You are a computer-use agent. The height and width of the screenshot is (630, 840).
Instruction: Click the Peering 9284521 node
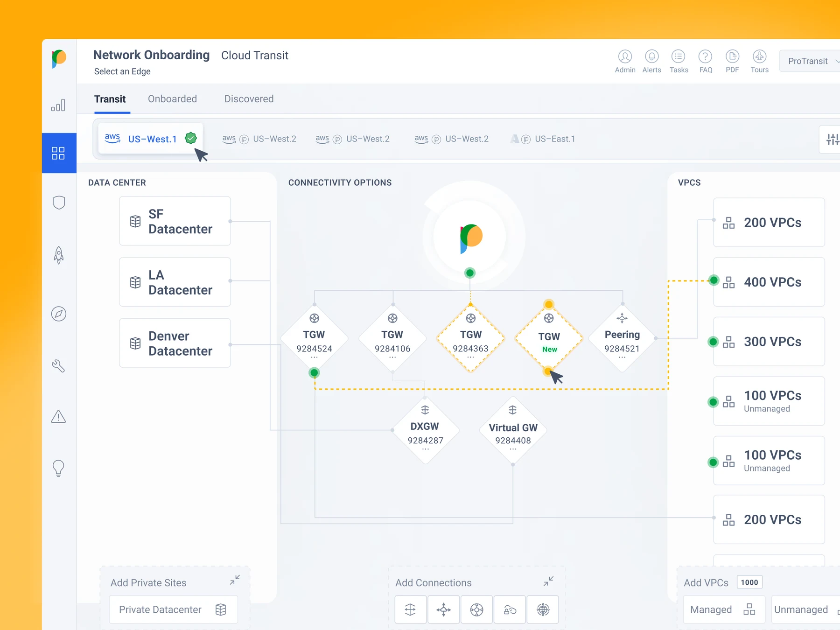[x=622, y=338]
